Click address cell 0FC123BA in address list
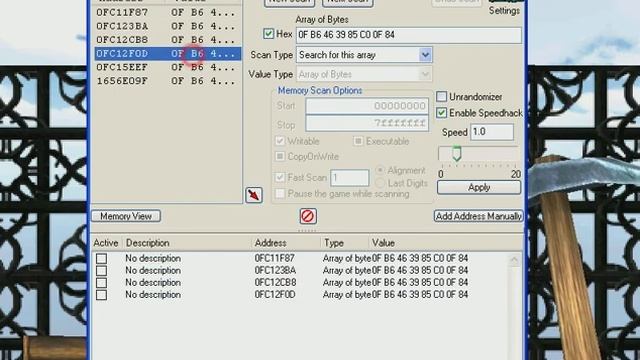640x360 pixels. point(275,271)
